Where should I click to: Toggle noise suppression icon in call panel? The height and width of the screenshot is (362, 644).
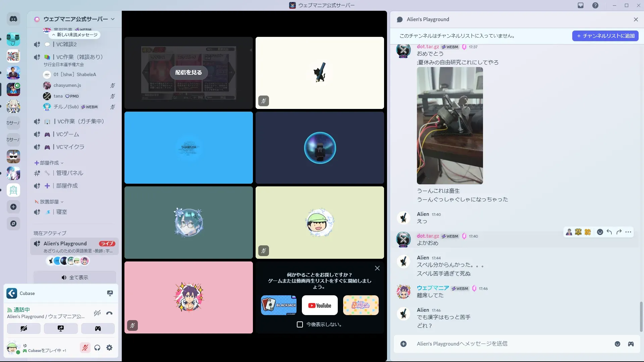(x=97, y=313)
